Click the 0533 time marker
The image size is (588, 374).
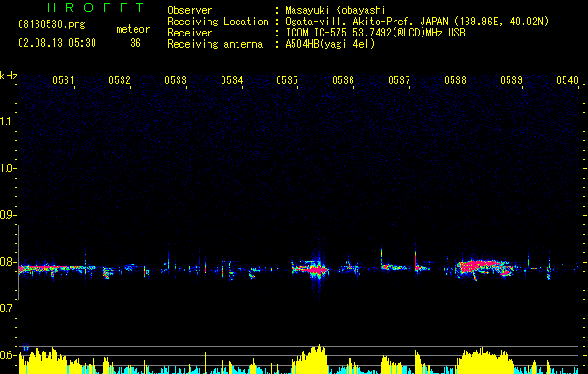pyautogui.click(x=176, y=79)
